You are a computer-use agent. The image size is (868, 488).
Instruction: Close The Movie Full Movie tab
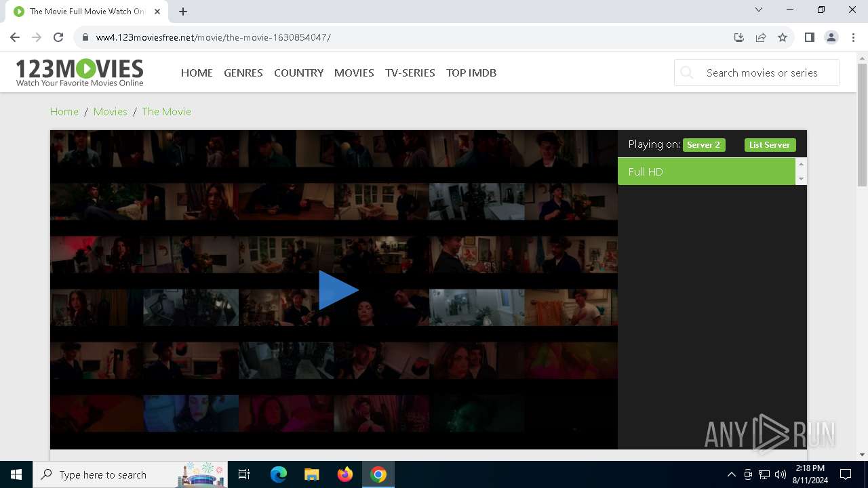click(x=157, y=12)
